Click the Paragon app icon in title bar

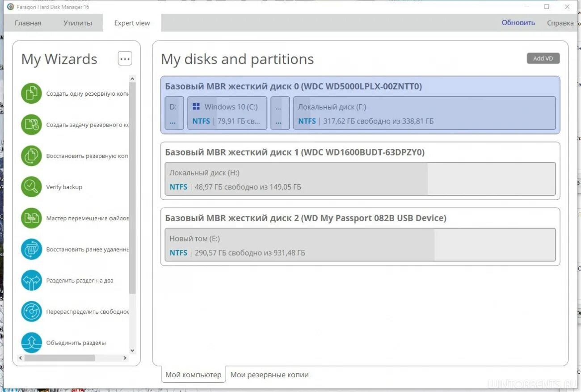[11, 7]
